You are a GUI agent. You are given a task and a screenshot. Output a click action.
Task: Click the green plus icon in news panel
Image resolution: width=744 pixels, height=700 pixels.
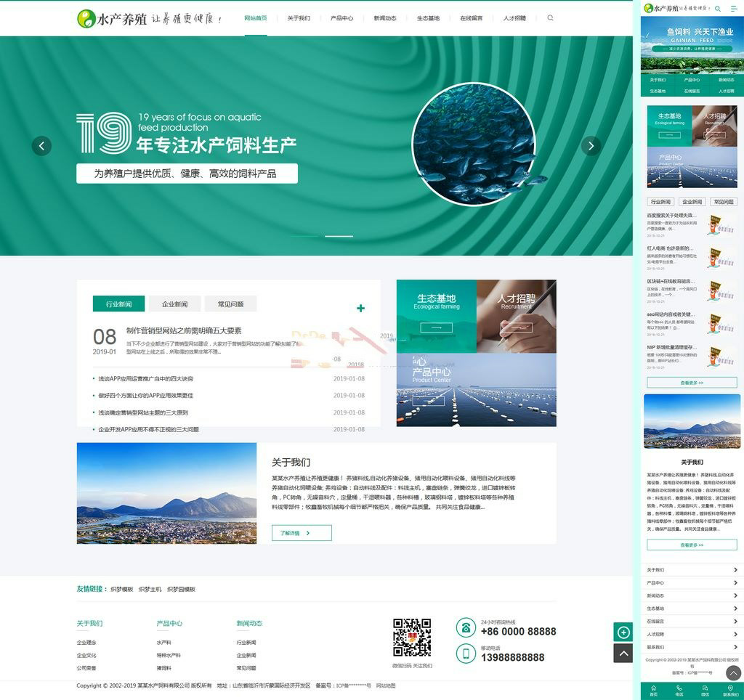[x=360, y=309]
